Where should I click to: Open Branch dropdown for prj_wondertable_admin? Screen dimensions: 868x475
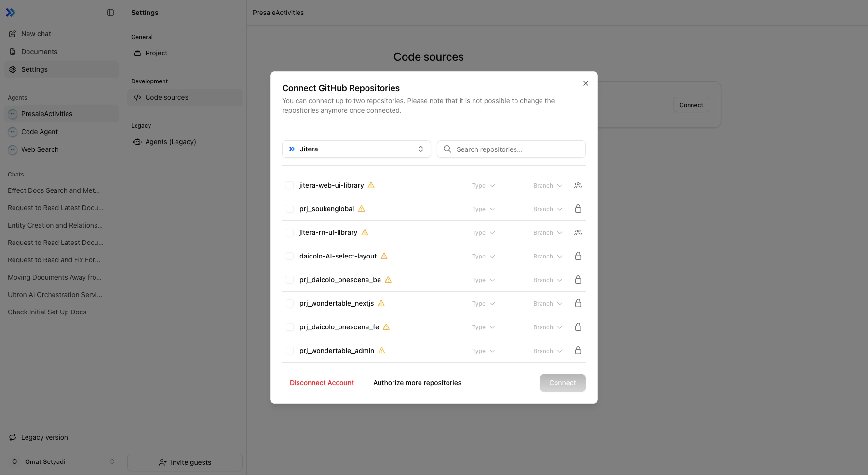(x=548, y=351)
